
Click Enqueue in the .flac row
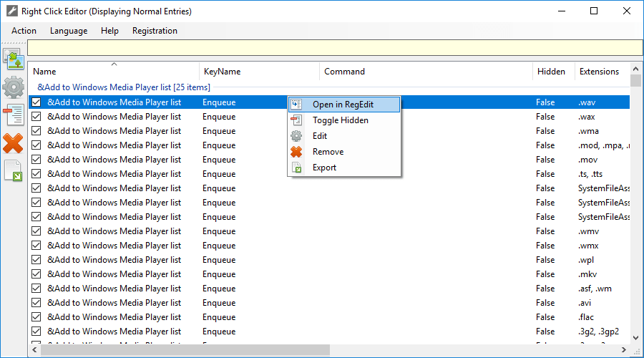pos(219,317)
